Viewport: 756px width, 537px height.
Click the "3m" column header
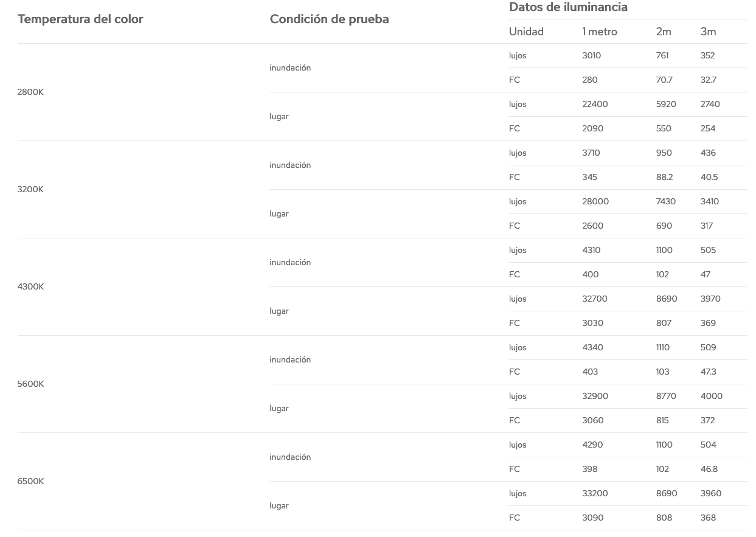coord(708,32)
